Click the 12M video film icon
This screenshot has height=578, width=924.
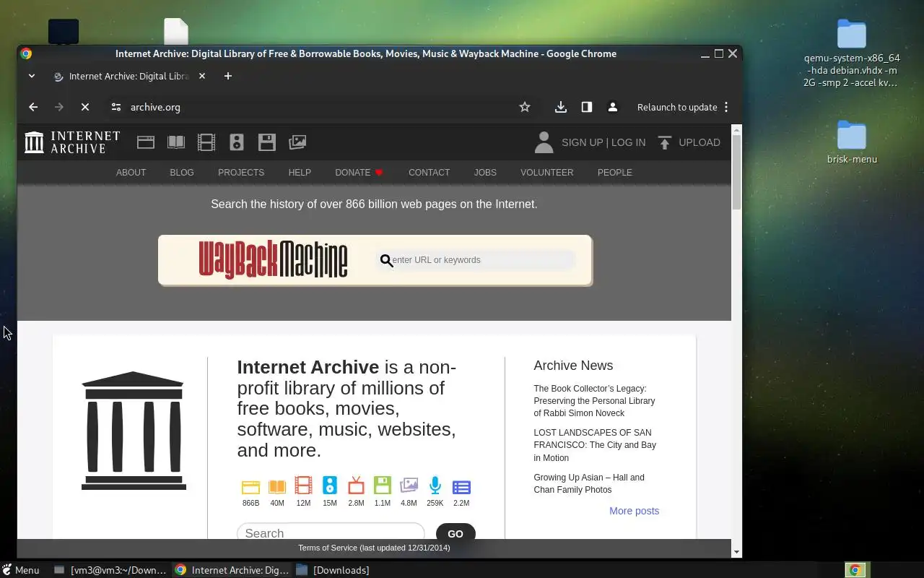(x=303, y=486)
